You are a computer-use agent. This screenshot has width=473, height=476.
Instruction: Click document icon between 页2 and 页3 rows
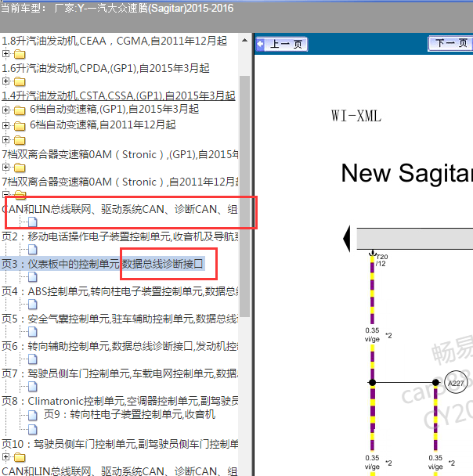[32, 250]
